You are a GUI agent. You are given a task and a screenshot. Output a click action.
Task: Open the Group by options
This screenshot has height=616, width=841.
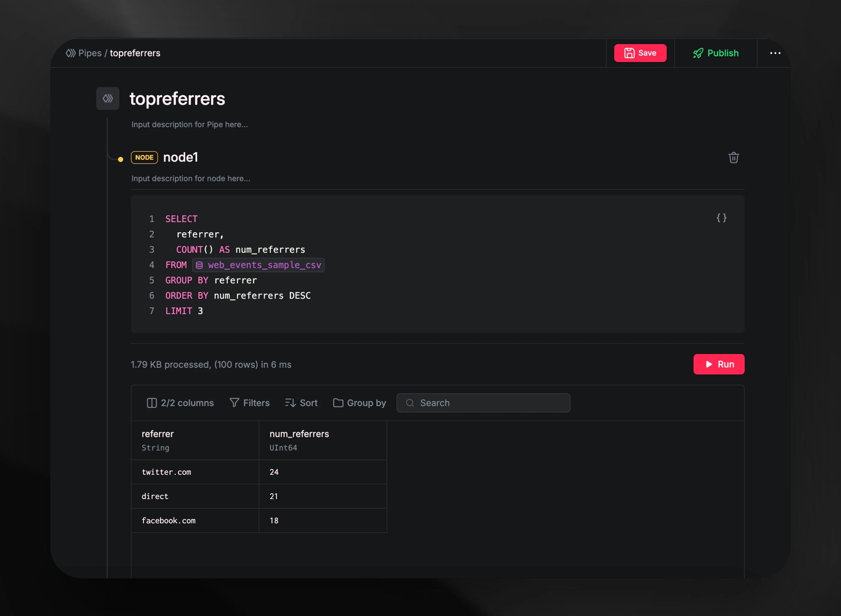click(359, 403)
